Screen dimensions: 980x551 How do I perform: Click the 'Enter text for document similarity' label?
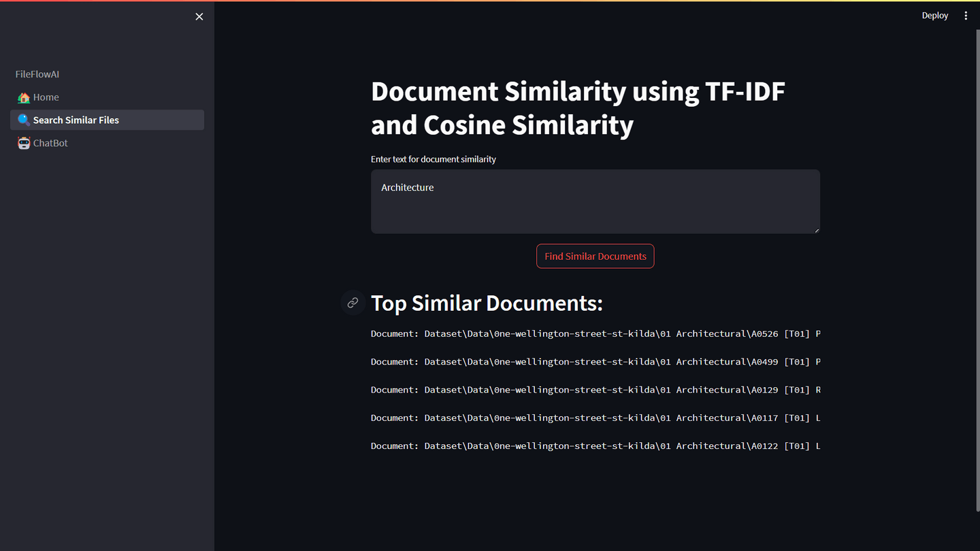(x=434, y=159)
